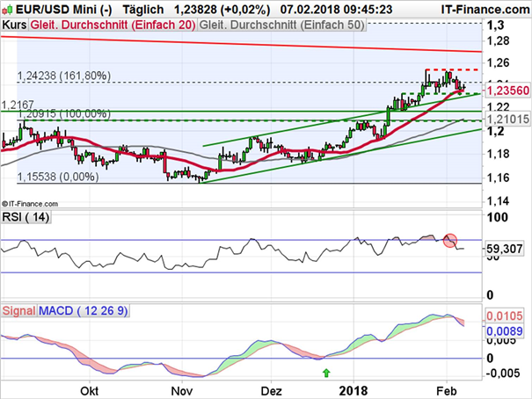Screen dimensions: 532x399
Task: Click the Okt label on time axis
Action: (90, 391)
